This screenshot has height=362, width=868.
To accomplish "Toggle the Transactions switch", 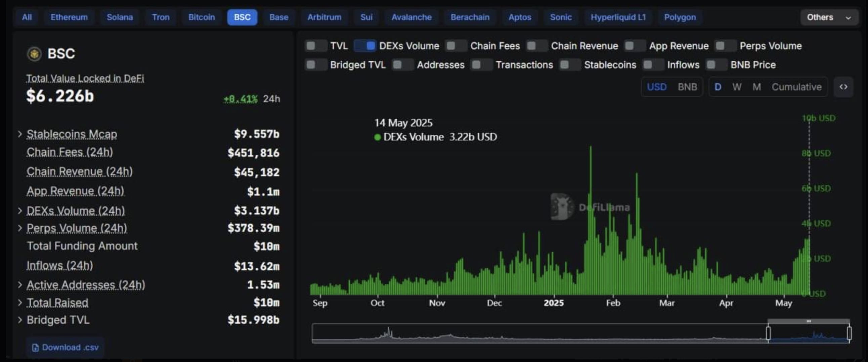I will (481, 65).
